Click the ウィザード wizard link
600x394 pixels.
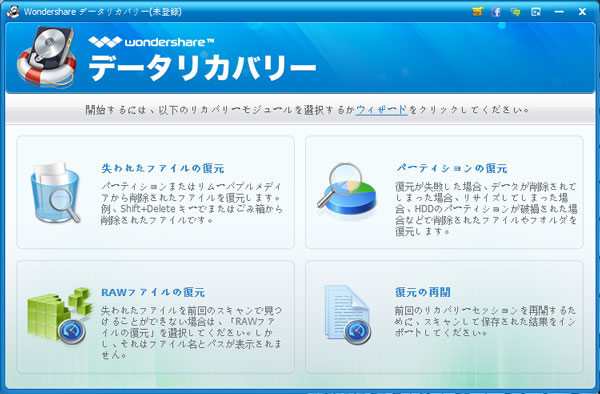pos(382,110)
